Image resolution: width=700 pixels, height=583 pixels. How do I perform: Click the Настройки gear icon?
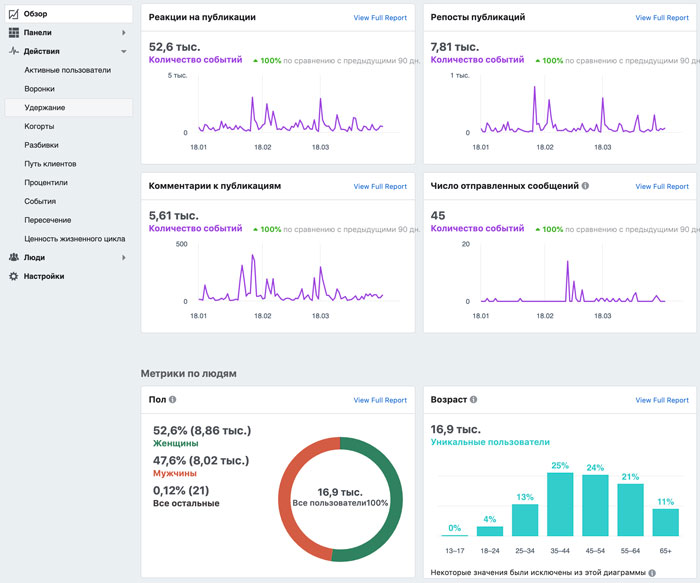click(14, 276)
